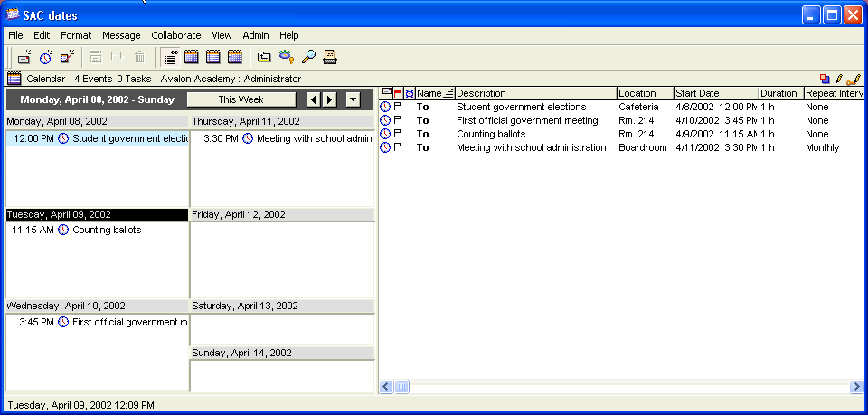This screenshot has width=868, height=415.
Task: Open the Collaborate menu
Action: pos(175,35)
